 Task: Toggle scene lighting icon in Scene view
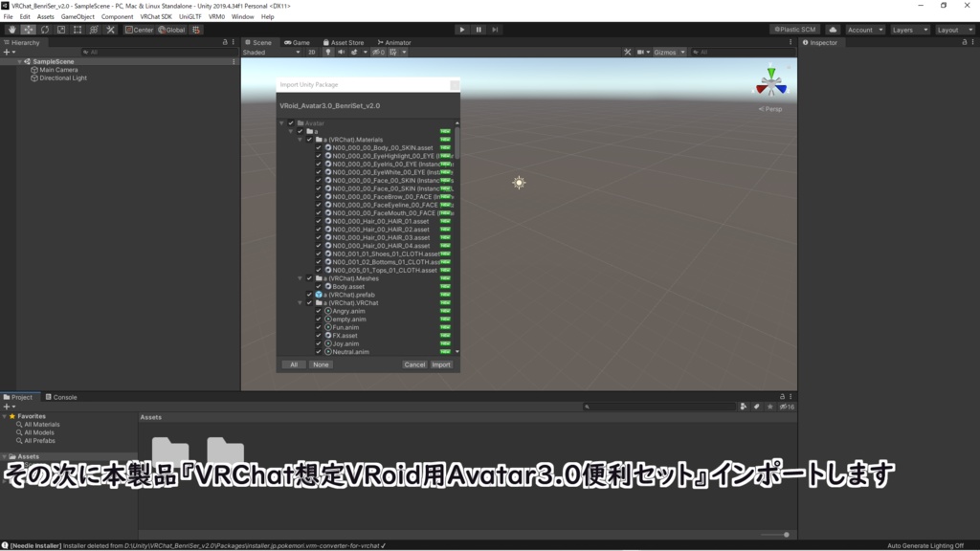tap(326, 53)
